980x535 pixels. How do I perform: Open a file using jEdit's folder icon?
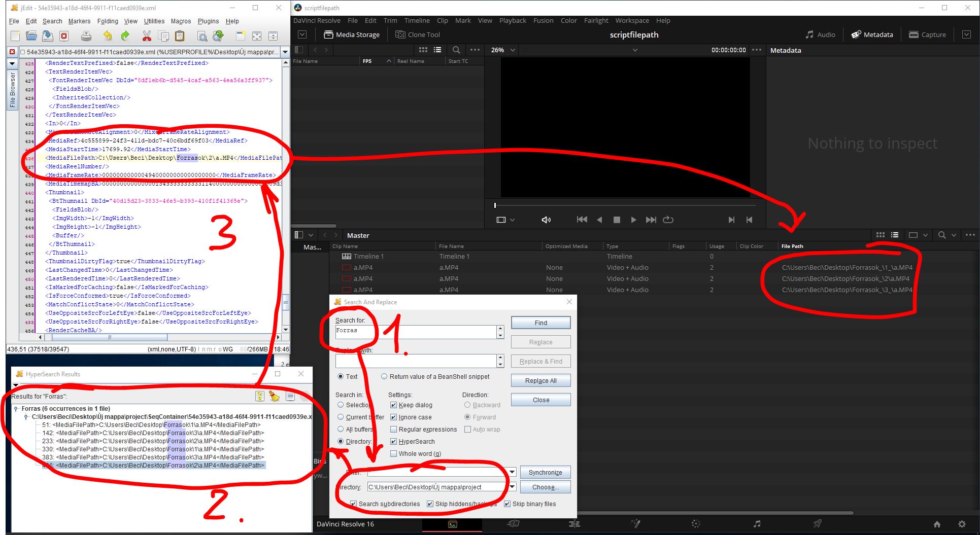coord(31,36)
